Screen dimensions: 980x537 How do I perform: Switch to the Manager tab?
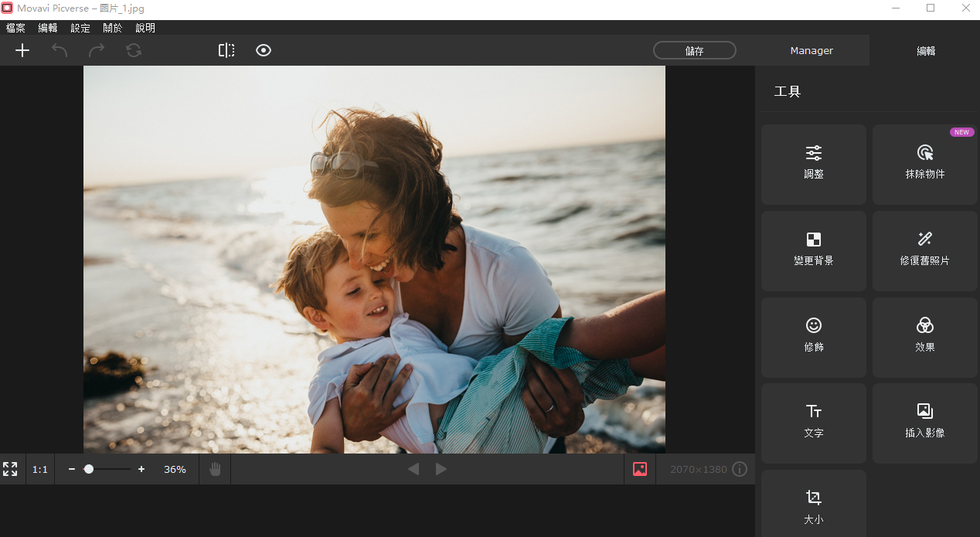pyautogui.click(x=812, y=51)
